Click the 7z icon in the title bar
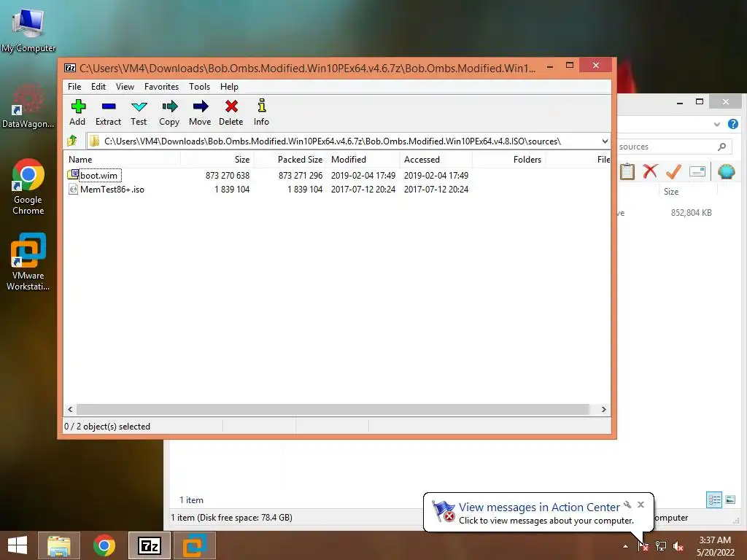747x560 pixels. tap(70, 68)
